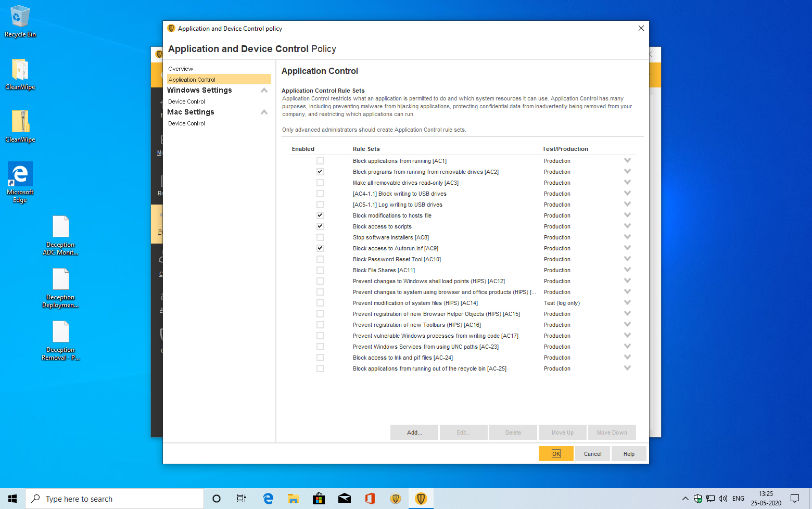Open Device Control under Windows Settings

tap(186, 101)
